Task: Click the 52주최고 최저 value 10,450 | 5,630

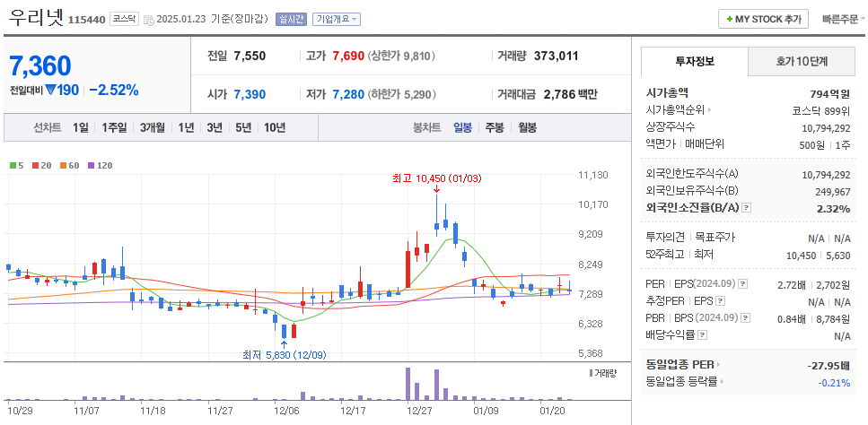Action: coord(818,256)
